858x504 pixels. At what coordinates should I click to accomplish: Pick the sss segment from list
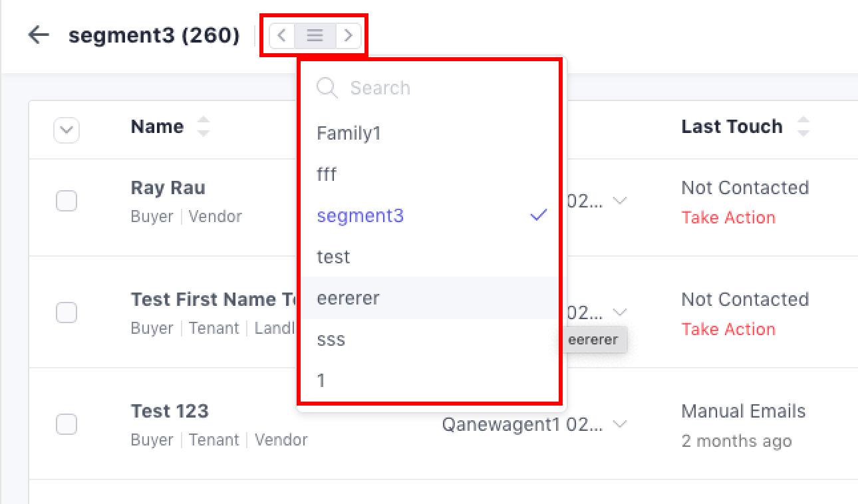331,339
